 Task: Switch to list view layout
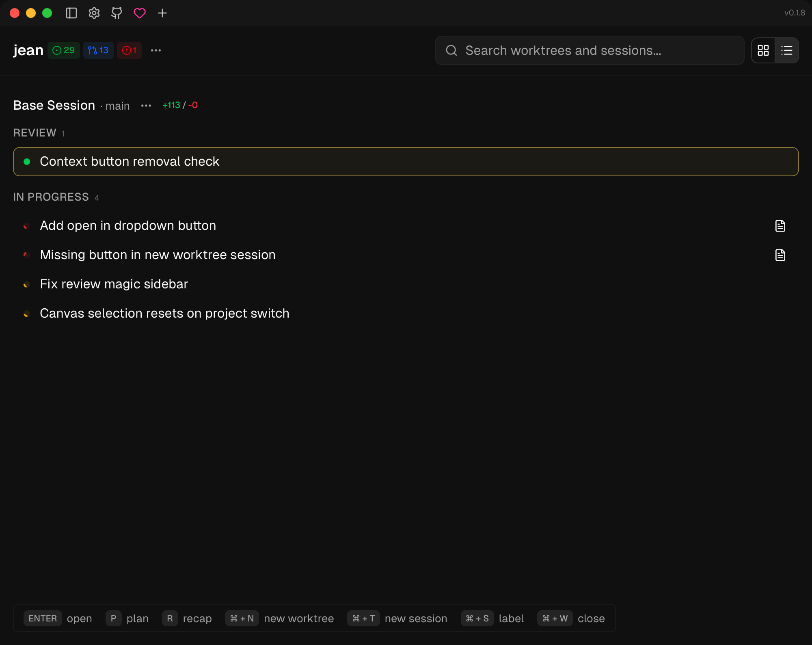tap(786, 50)
